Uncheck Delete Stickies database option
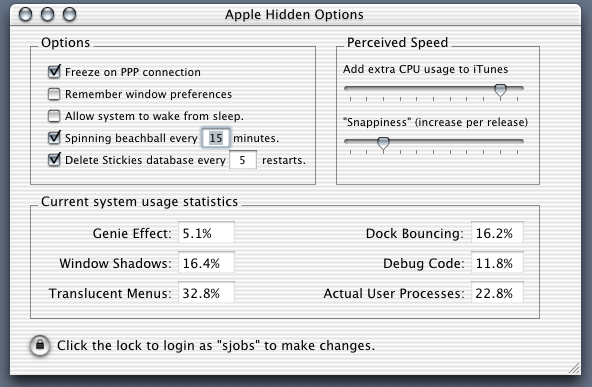This screenshot has width=592, height=387. tap(54, 159)
